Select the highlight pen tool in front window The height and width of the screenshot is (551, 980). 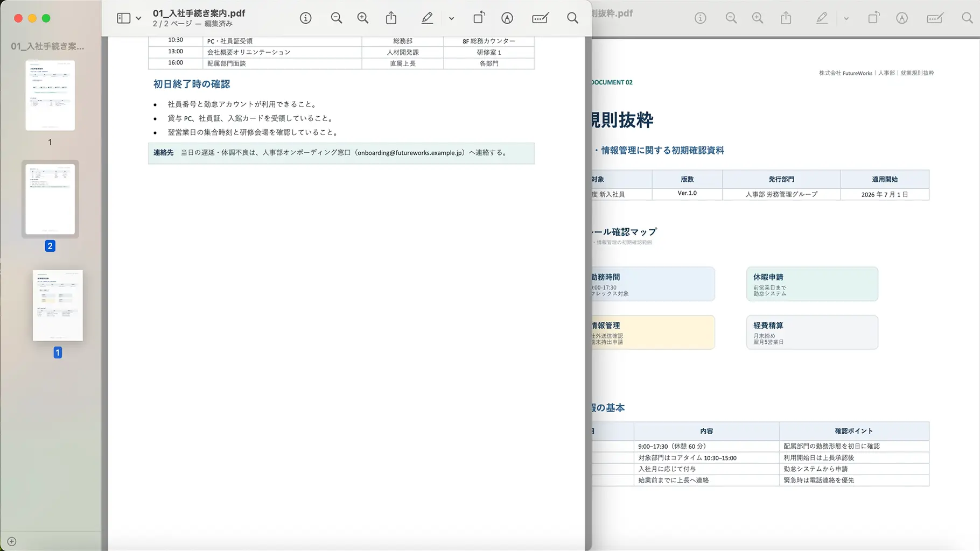click(x=427, y=18)
